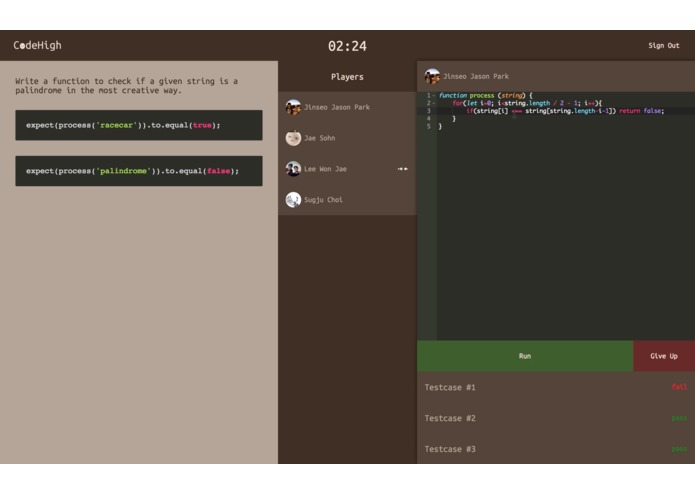
Task: Click Sugju Choi's avatar
Action: point(293,200)
